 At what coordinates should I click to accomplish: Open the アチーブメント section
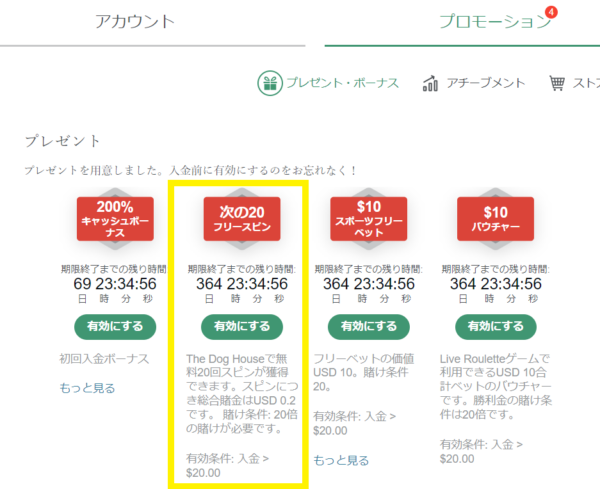click(486, 83)
